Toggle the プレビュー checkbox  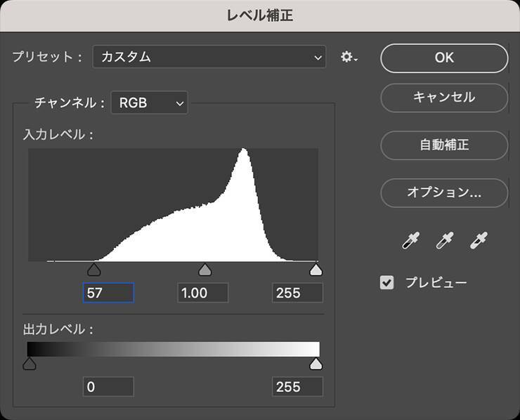pos(386,283)
